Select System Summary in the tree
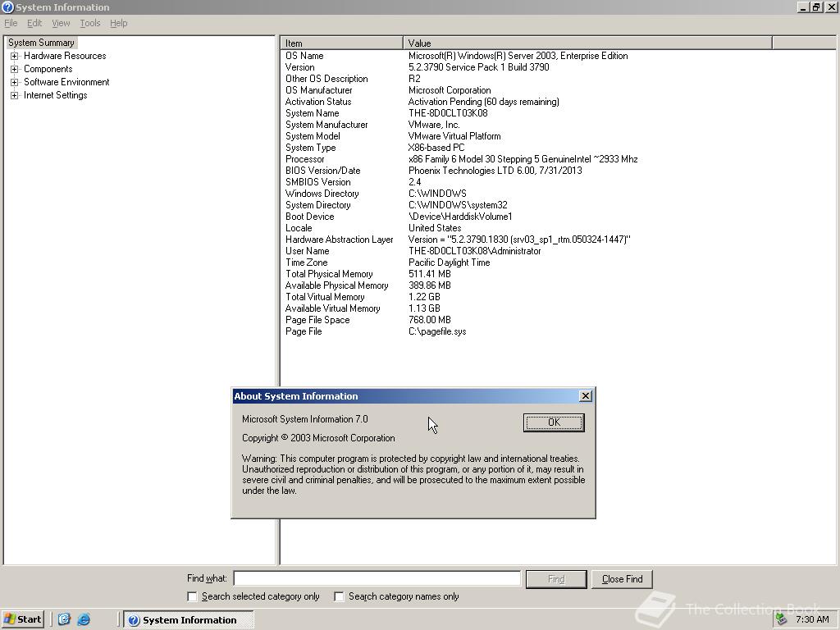 pos(41,43)
